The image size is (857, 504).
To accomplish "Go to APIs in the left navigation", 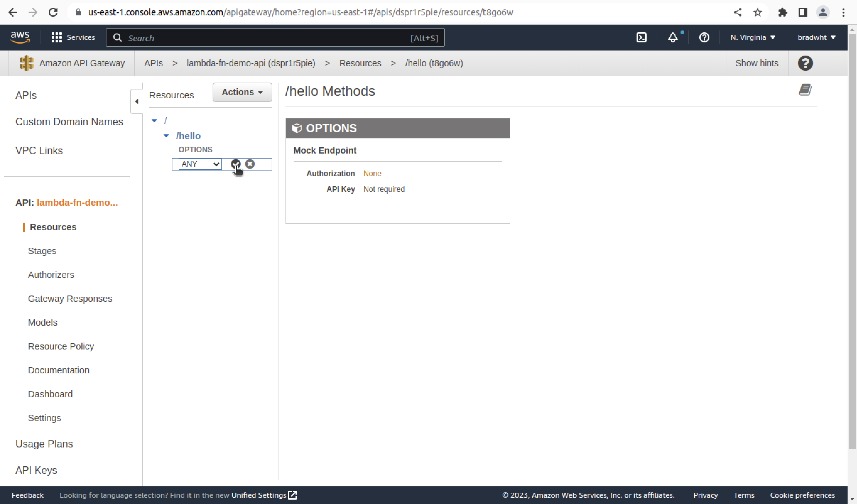I will pos(26,95).
